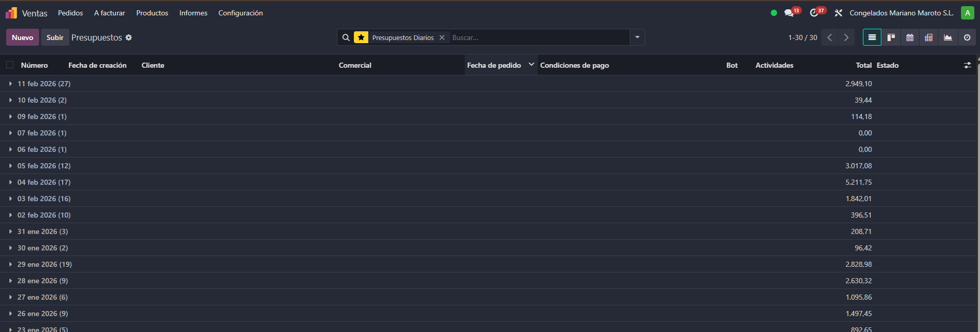Image resolution: width=980 pixels, height=332 pixels.
Task: Open the search options dropdown arrow
Action: coord(637,37)
